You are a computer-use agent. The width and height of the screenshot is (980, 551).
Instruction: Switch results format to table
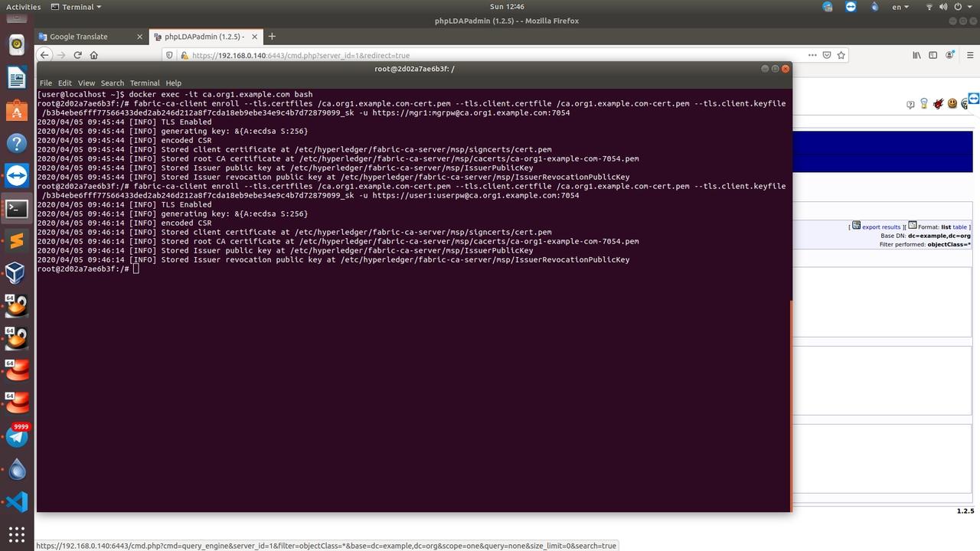tap(959, 227)
